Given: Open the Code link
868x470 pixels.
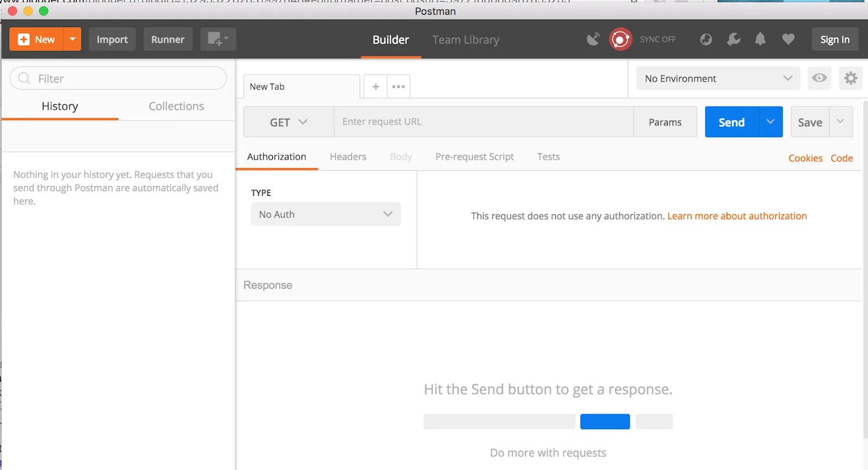Looking at the screenshot, I should 841,158.
